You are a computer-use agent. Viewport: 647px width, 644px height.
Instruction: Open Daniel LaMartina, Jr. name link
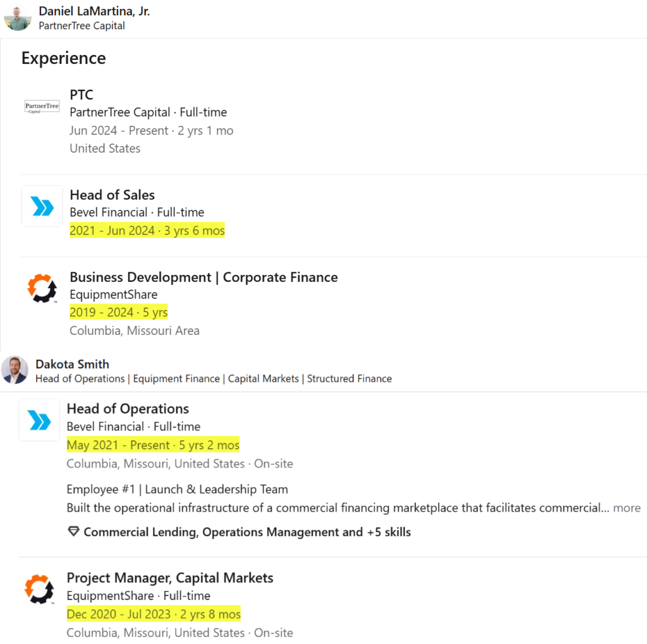pos(94,11)
